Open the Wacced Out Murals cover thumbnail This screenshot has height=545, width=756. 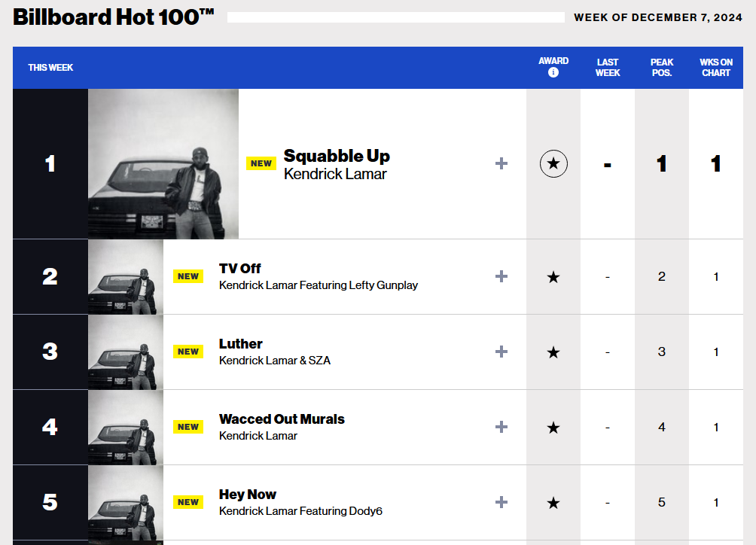pyautogui.click(x=126, y=428)
